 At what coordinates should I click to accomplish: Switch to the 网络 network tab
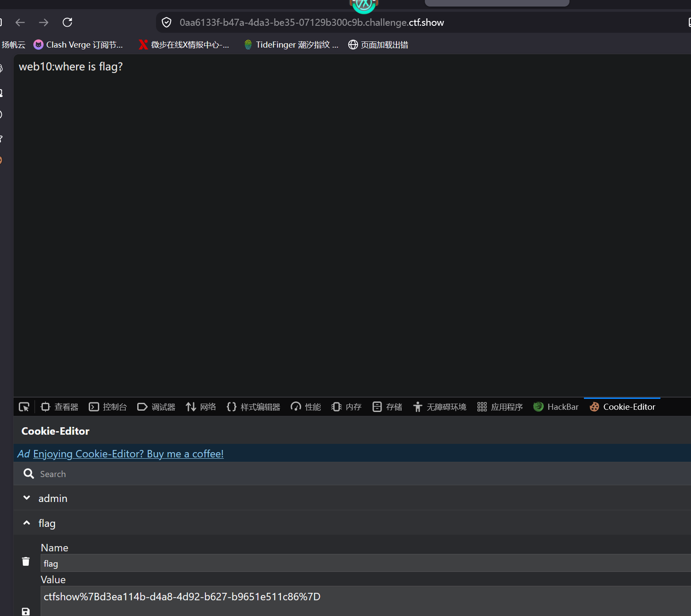(x=201, y=407)
